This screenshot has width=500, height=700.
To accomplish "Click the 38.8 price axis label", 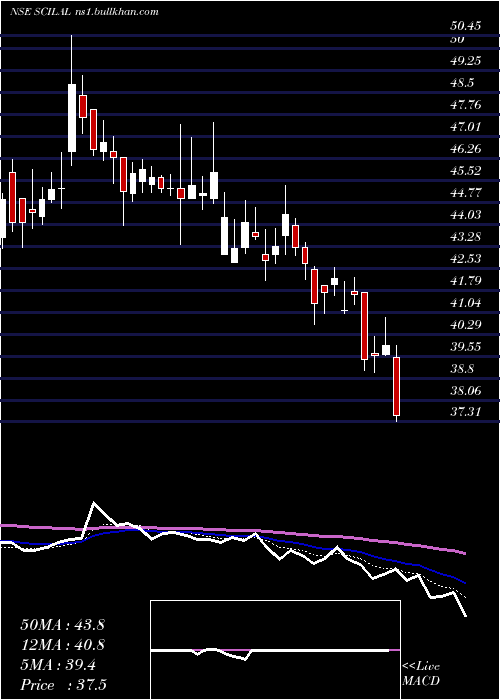I will click(462, 369).
